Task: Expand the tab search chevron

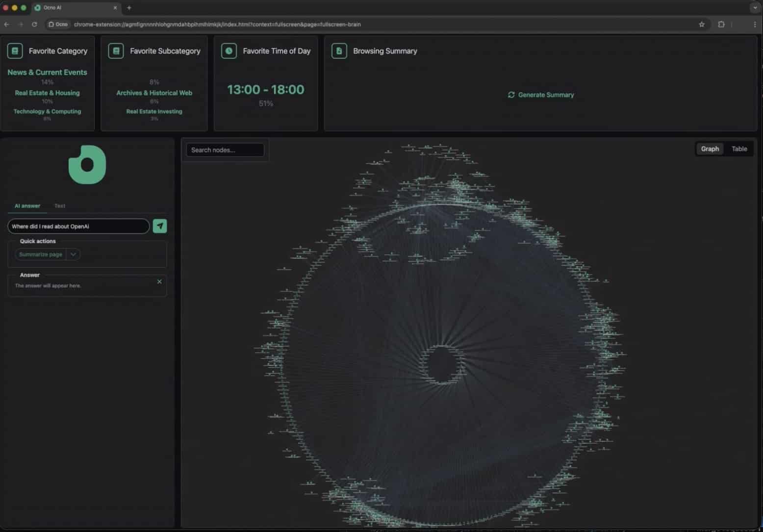Action: (755, 8)
